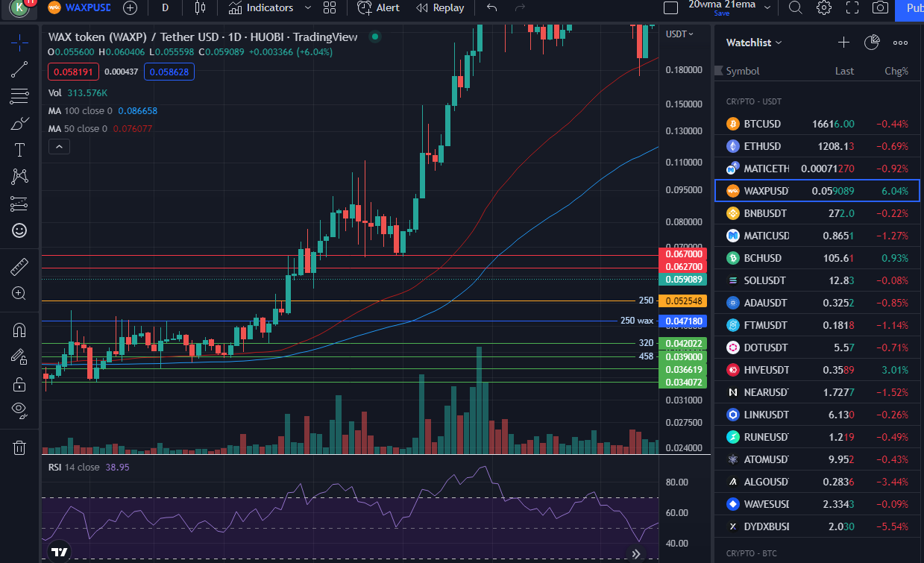Toggle lock all drawing tools
The image size is (924, 563).
19,384
